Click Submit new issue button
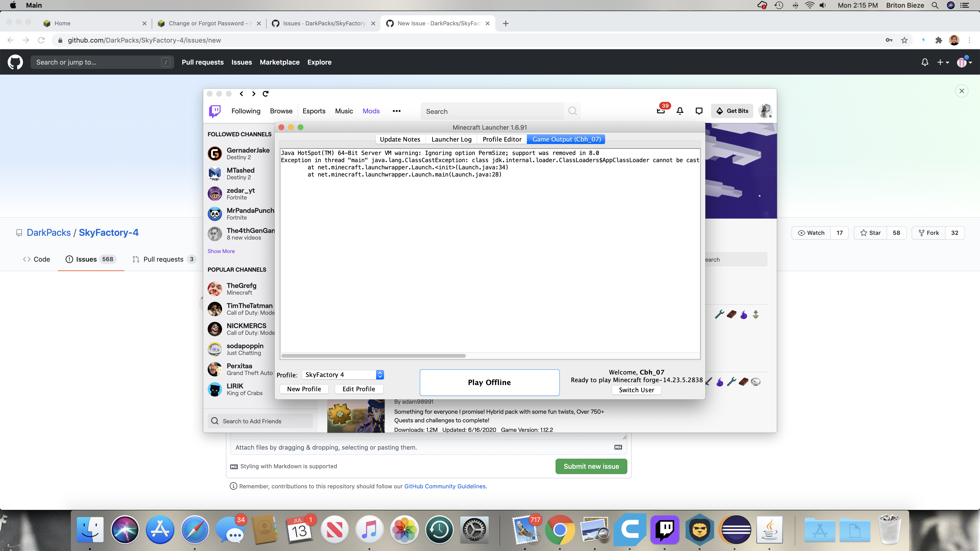Image resolution: width=980 pixels, height=551 pixels. (591, 466)
